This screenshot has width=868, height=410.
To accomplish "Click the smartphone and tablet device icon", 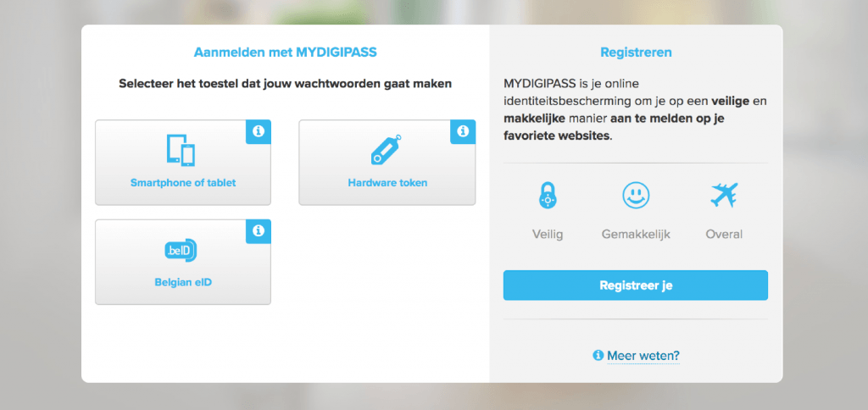I will point(182,151).
